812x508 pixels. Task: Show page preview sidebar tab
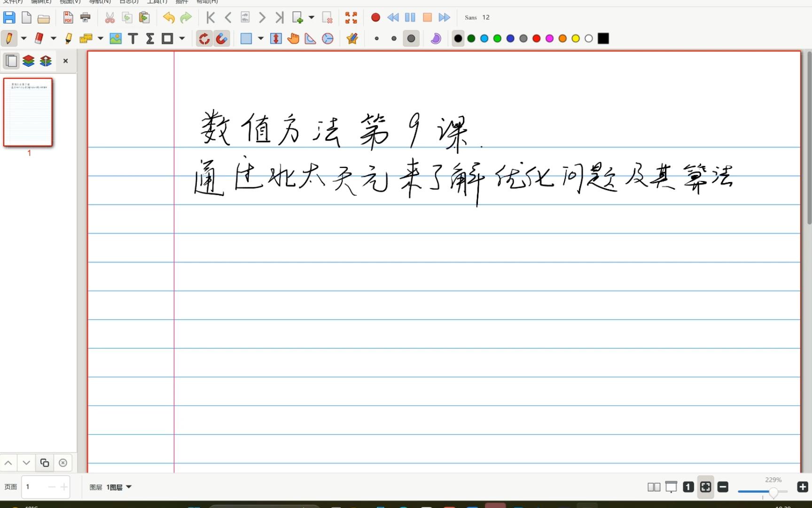11,61
